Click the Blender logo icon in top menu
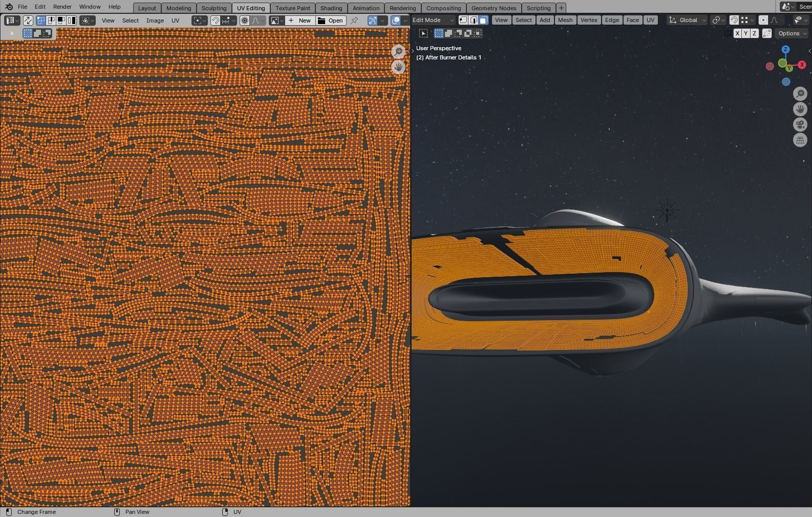The height and width of the screenshot is (517, 812). tap(9, 7)
